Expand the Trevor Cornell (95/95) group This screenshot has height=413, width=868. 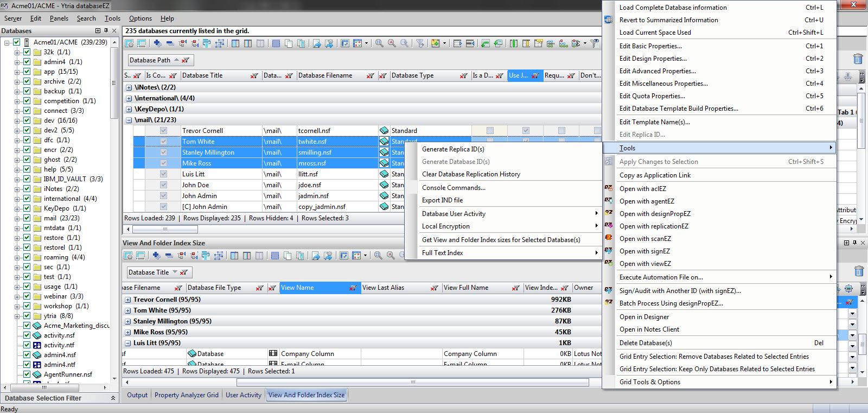coord(128,300)
